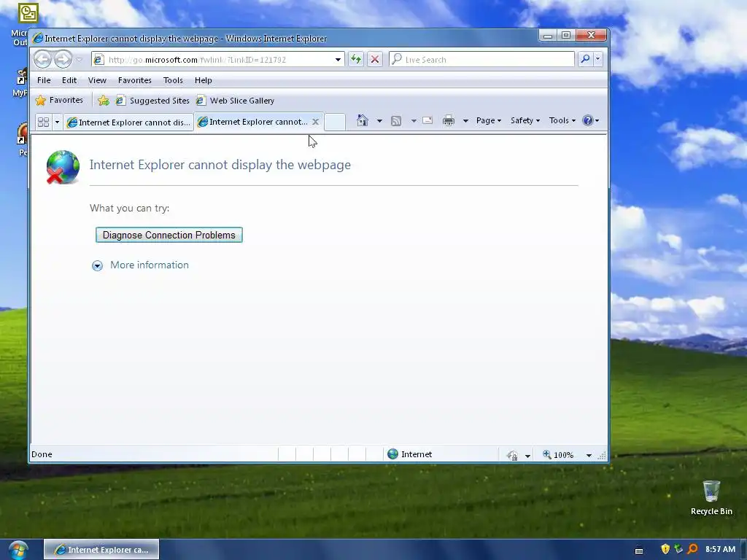
Task: Click the Internet security zone indicator
Action: click(x=410, y=454)
